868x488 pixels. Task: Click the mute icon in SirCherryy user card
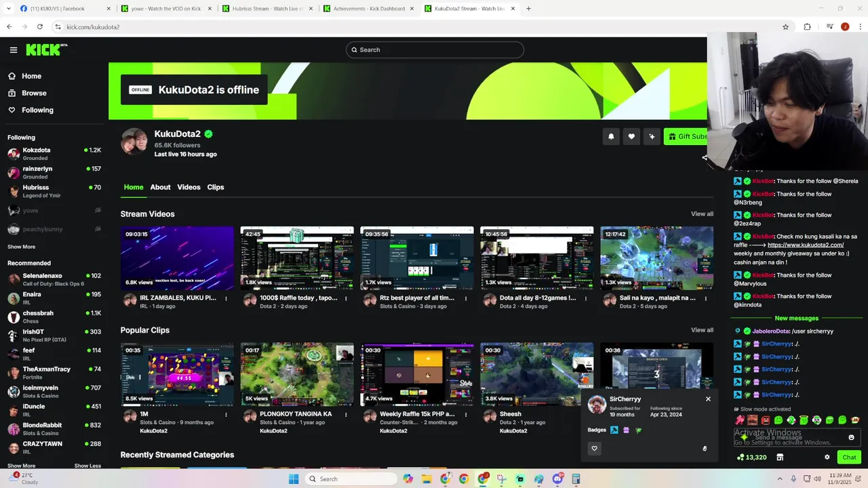click(x=705, y=449)
